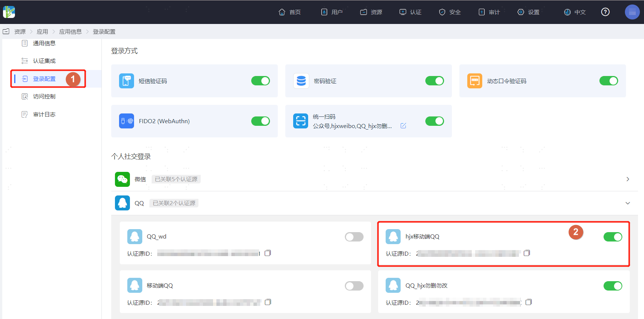Open the 安全 menu in the top navigation
The width and height of the screenshot is (644, 319).
[450, 12]
